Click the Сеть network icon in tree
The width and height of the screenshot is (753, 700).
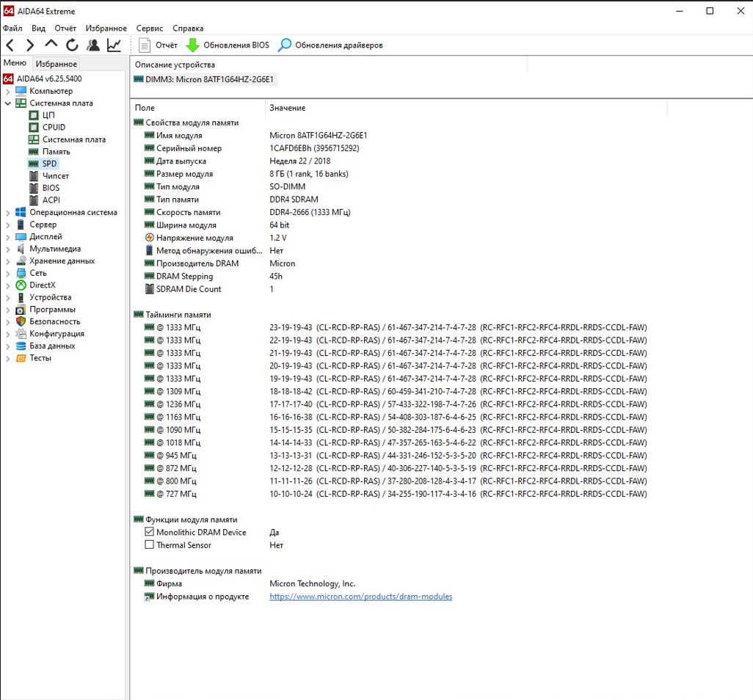click(x=21, y=273)
